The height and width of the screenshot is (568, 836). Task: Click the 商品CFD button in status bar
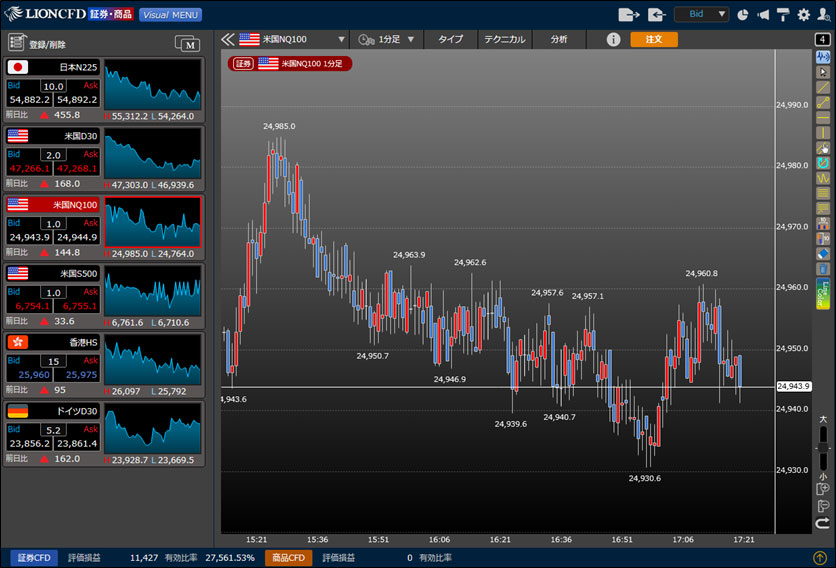288,557
